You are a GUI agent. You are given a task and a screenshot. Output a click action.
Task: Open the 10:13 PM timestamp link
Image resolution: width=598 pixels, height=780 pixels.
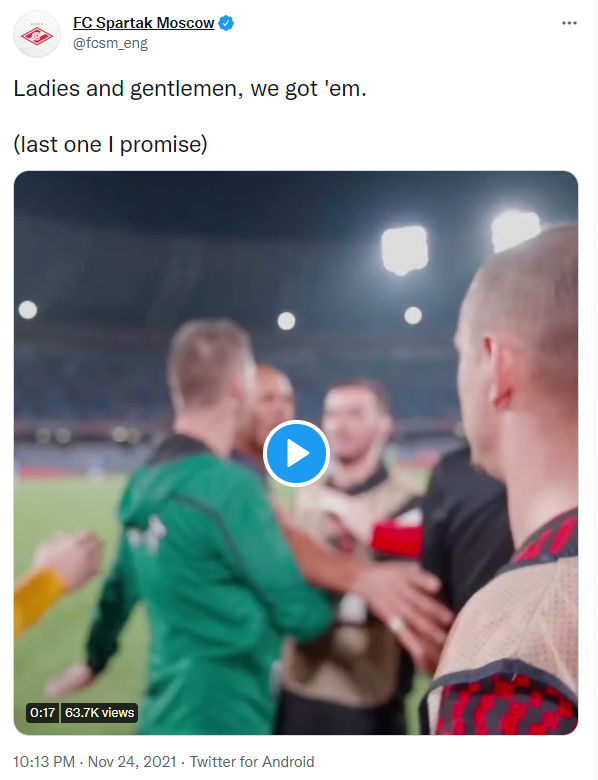[44, 762]
